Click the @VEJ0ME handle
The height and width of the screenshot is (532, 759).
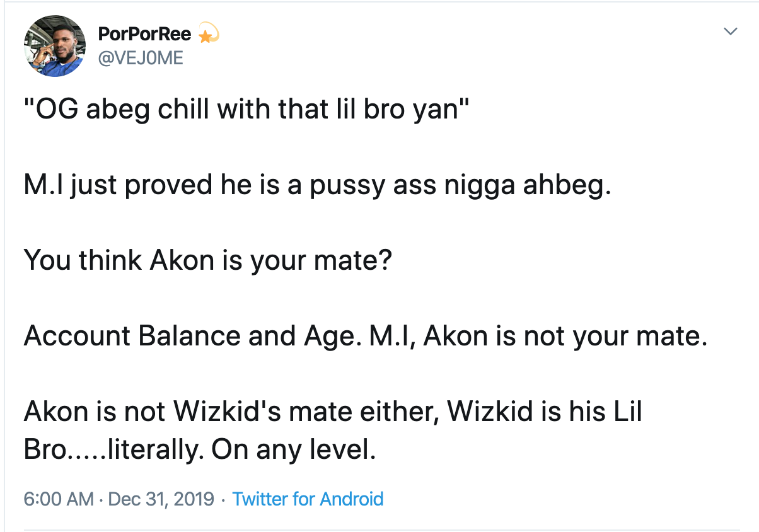[x=141, y=58]
